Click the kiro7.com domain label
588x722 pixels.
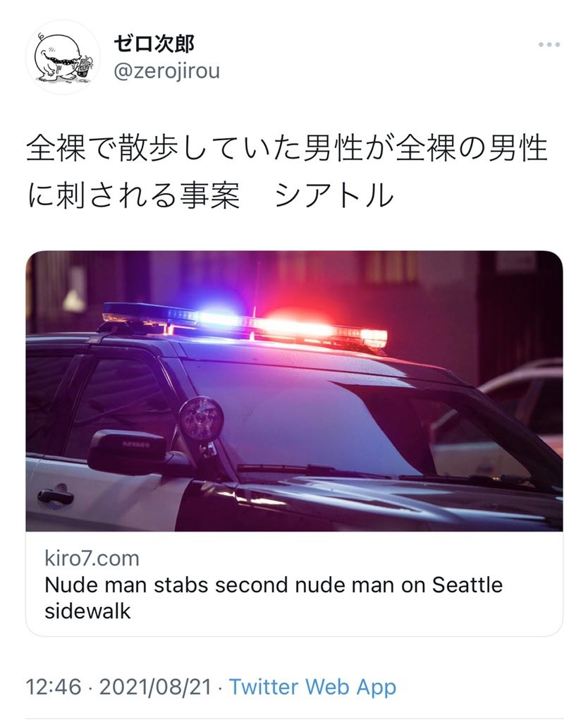pyautogui.click(x=92, y=558)
